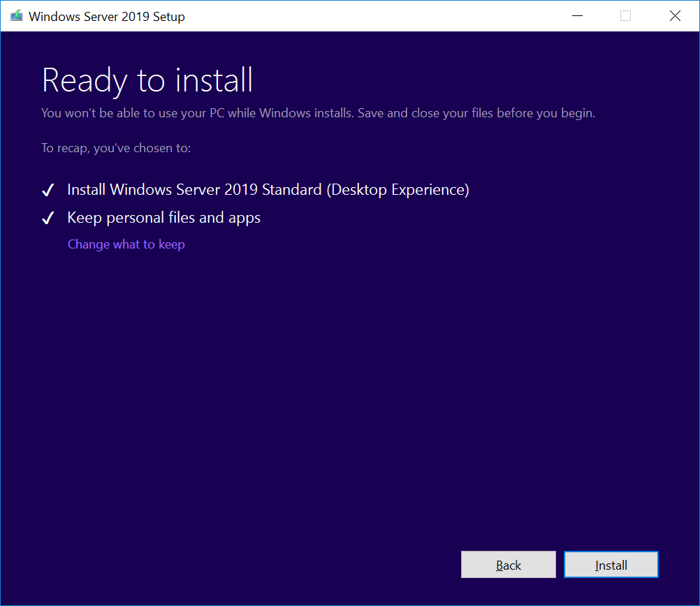Click the 'To recap, you've chosen to:' line
Viewport: 700px width, 606px height.
[116, 148]
